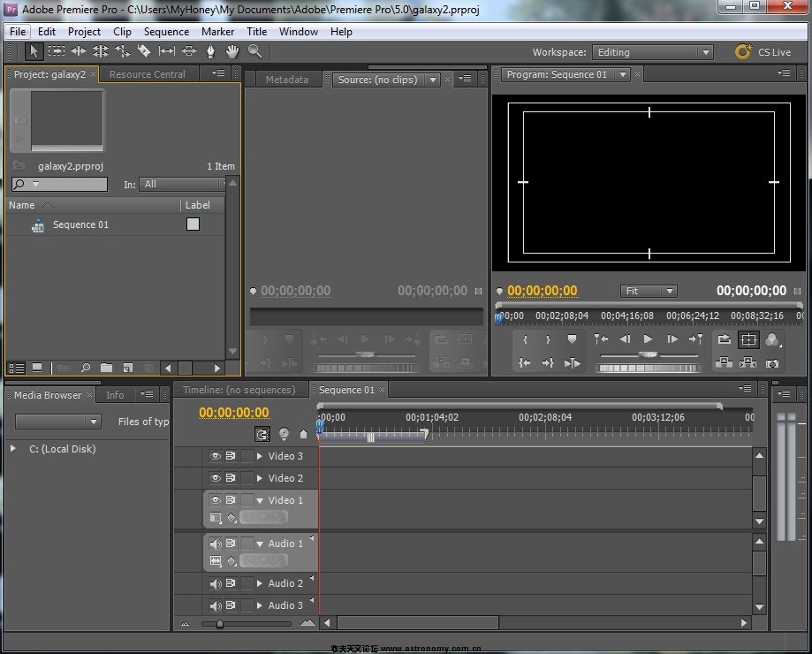
Task: Expand the Audio 2 track
Action: coord(260,583)
